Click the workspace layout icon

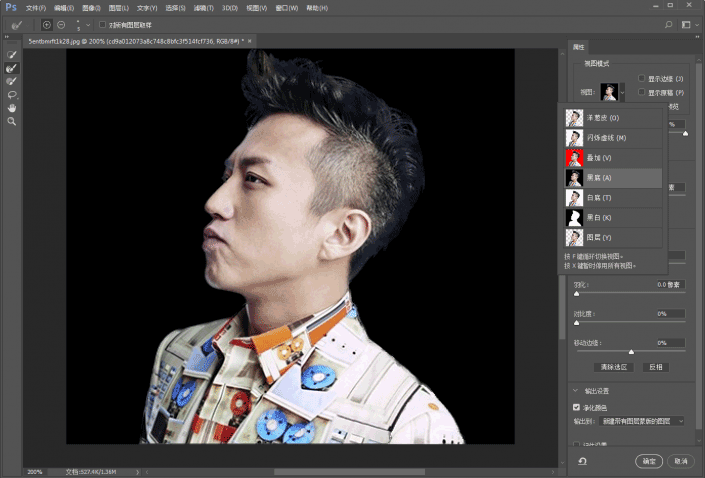coord(686,25)
